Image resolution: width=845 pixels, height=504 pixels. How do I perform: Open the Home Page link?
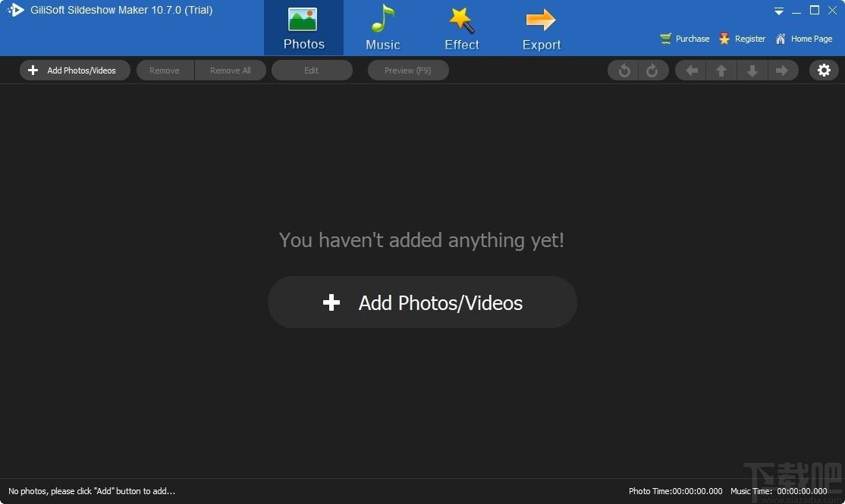coord(803,39)
